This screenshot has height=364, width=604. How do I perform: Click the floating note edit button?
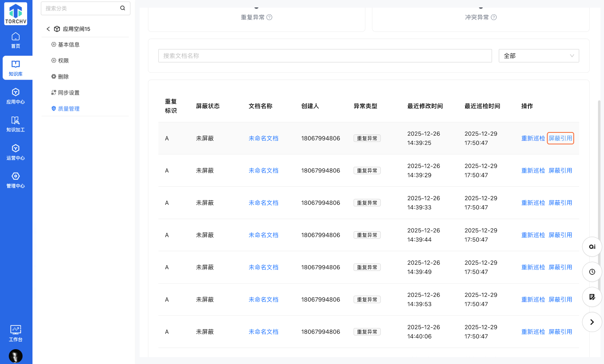pos(592,297)
